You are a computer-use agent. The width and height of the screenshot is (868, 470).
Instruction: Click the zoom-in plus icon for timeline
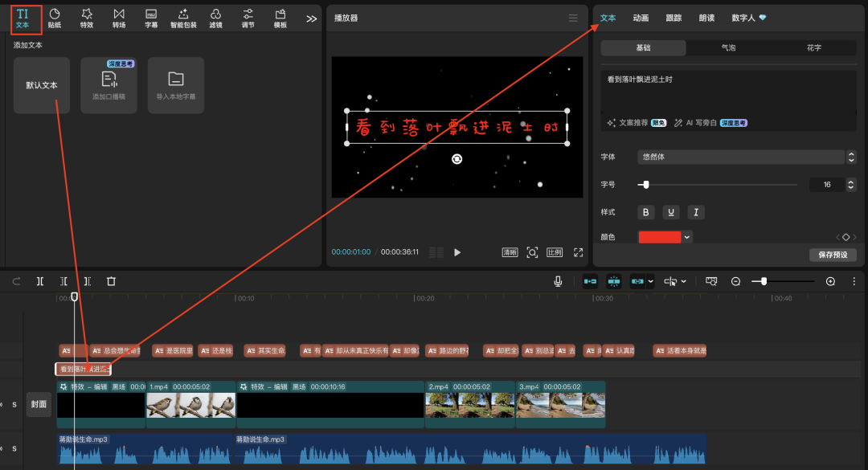click(830, 281)
